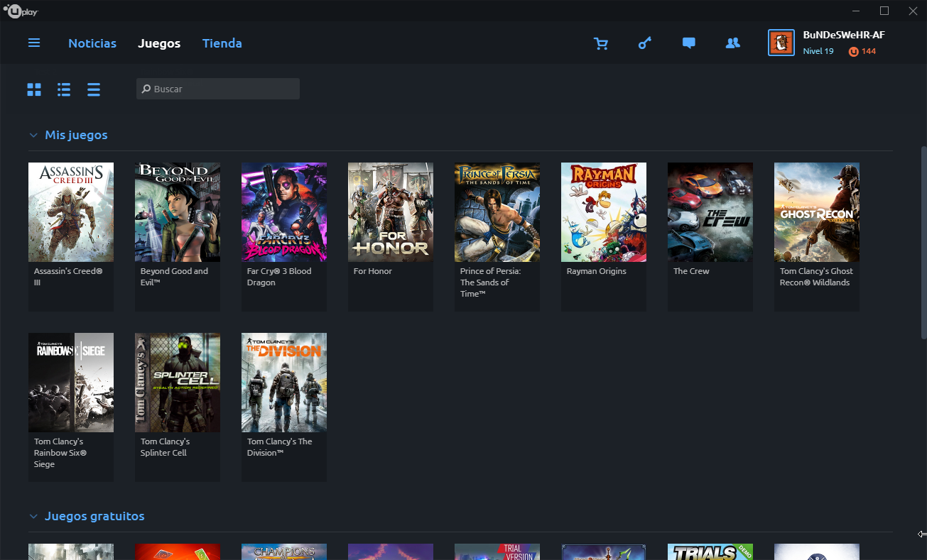Open the chat messages icon

688,43
